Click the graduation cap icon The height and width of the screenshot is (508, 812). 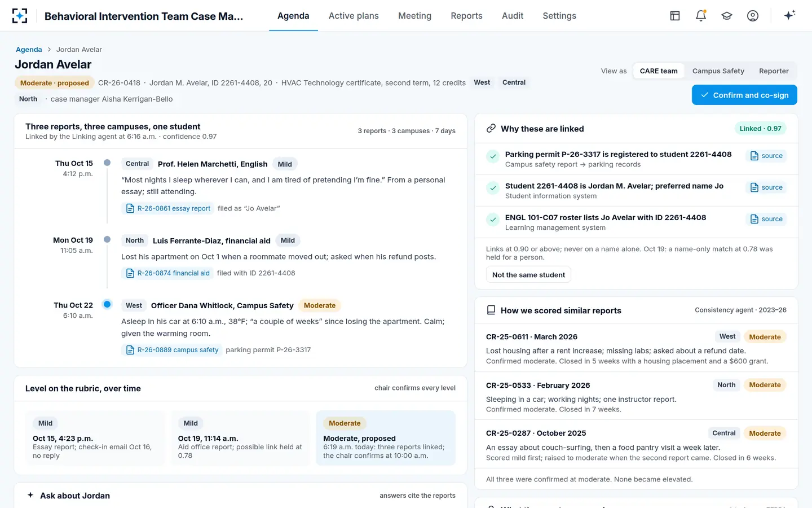coord(727,16)
